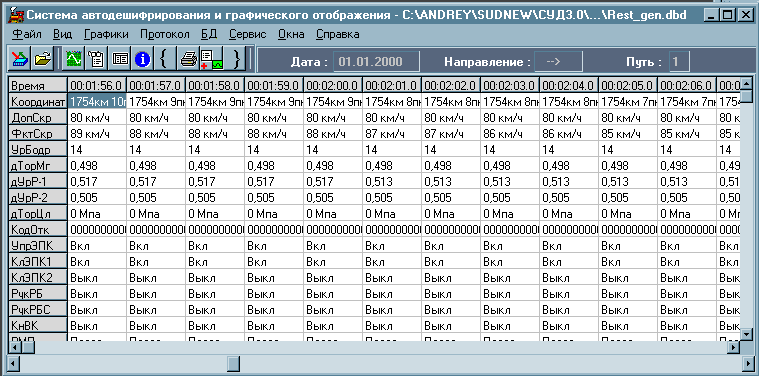Select the УпрЭПК row header
This screenshot has width=759, height=376.
pyautogui.click(x=38, y=245)
